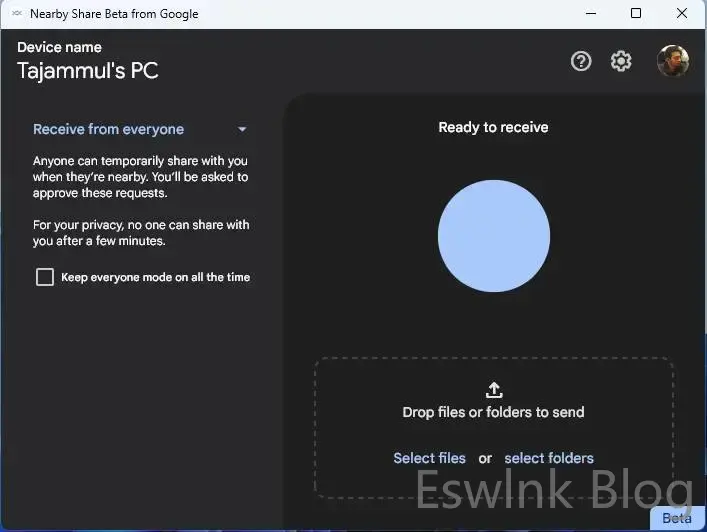Click the 'Device name' label
The image size is (707, 532).
pos(59,47)
